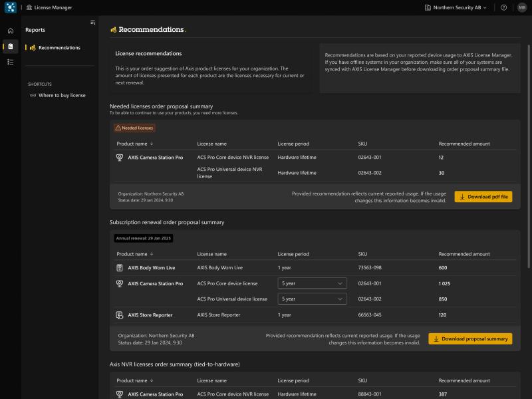The image size is (532, 399).
Task: Click the License Manager bank icon
Action: coord(29,7)
